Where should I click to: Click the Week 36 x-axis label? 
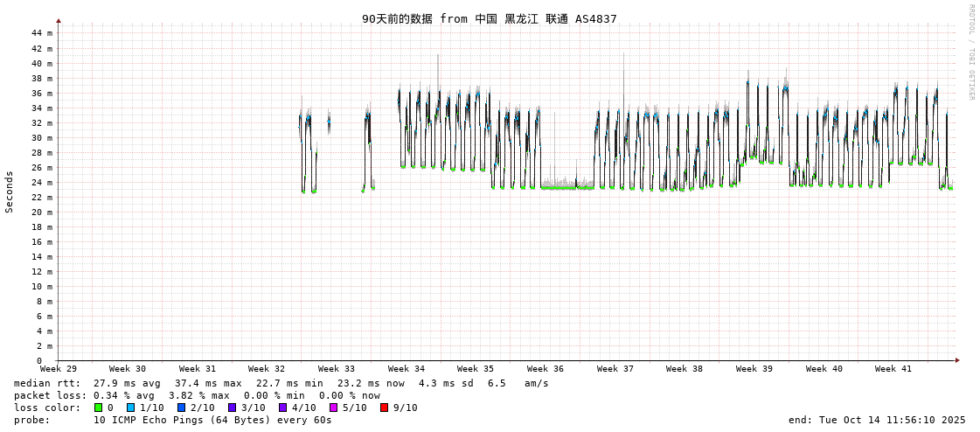546,369
